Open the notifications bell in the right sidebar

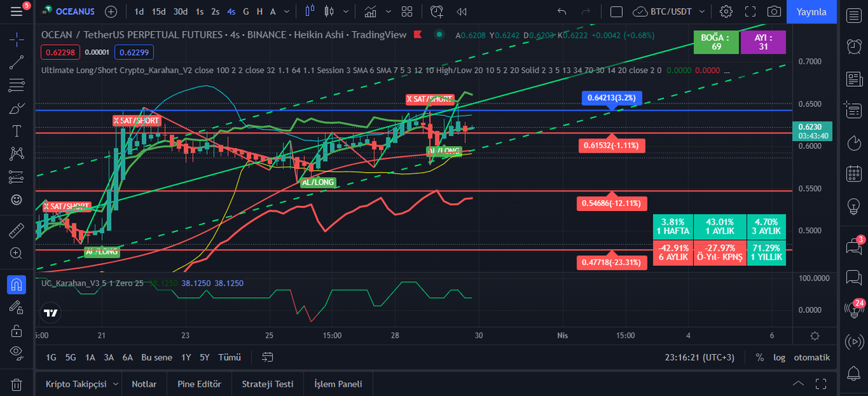click(x=854, y=374)
